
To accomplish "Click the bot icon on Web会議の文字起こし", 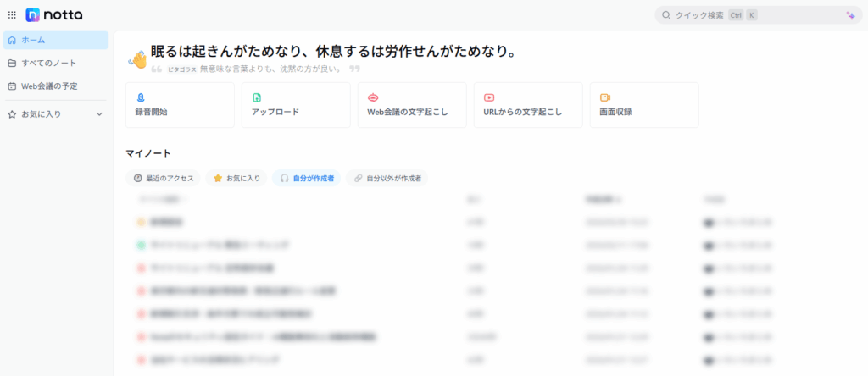I will pyautogui.click(x=373, y=97).
